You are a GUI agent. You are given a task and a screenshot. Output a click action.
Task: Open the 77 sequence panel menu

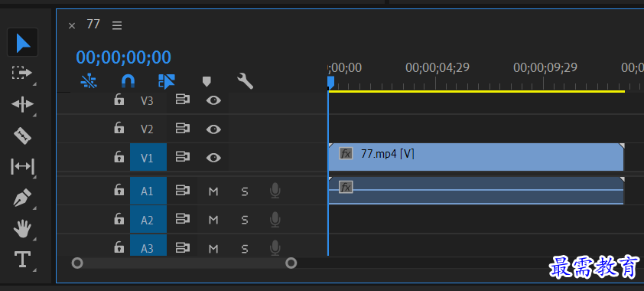pyautogui.click(x=117, y=25)
